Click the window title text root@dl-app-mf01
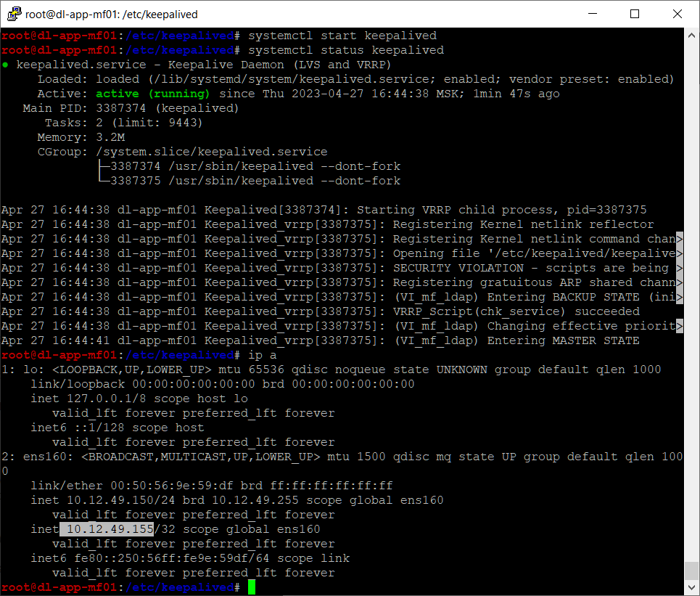 (x=111, y=15)
